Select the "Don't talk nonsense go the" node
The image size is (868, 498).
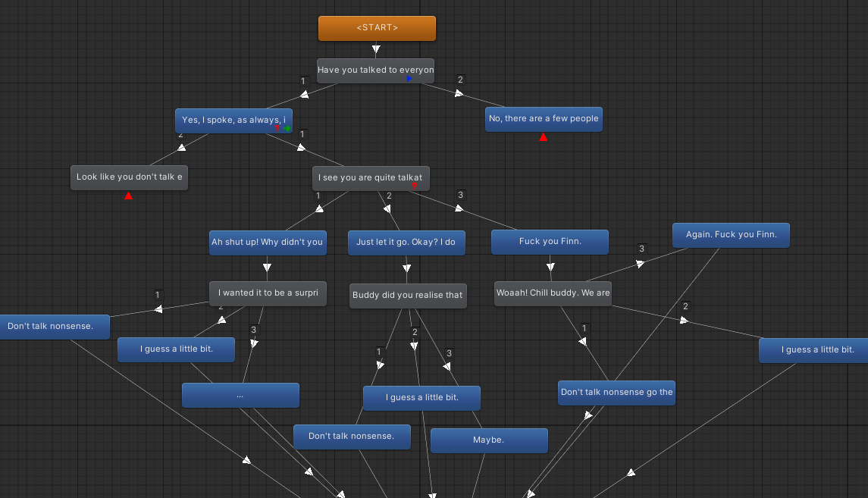(x=616, y=393)
